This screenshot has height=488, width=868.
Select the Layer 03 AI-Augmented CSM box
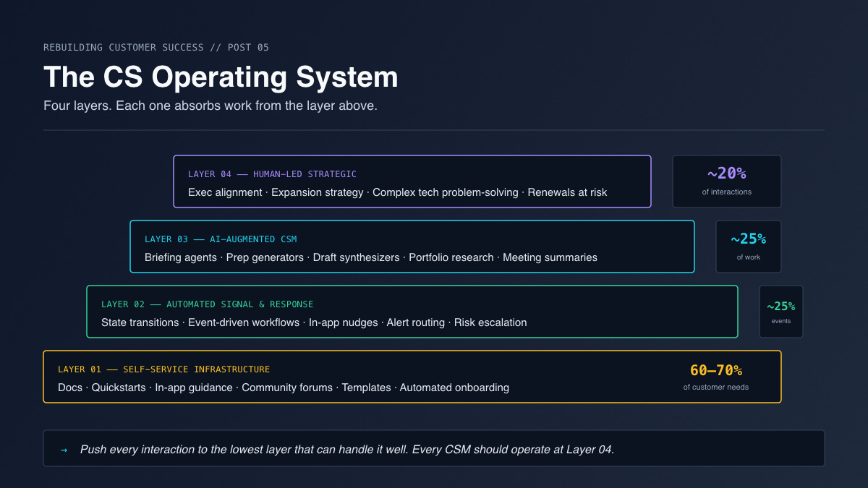tap(412, 247)
